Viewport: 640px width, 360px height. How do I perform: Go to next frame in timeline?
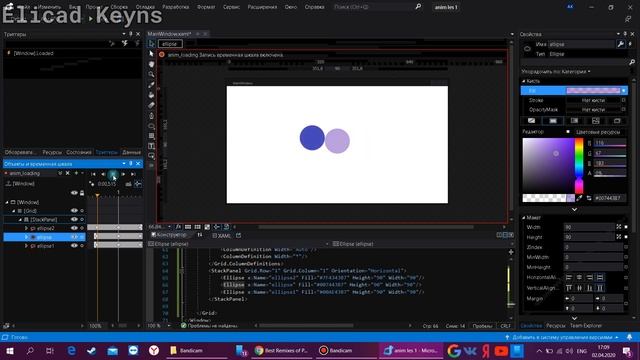[123, 174]
